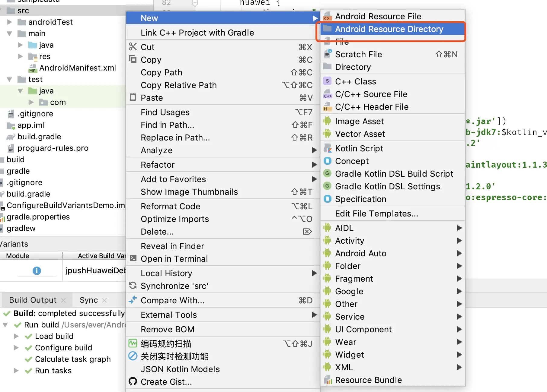Viewport: 547px width, 392px height.
Task: Click the Specification icon
Action: point(328,199)
